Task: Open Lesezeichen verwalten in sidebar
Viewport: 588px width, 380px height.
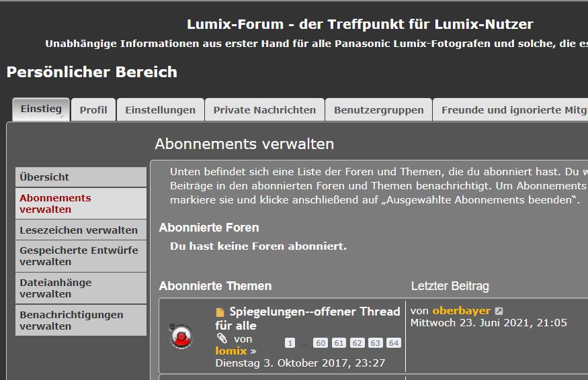Action: [x=81, y=230]
